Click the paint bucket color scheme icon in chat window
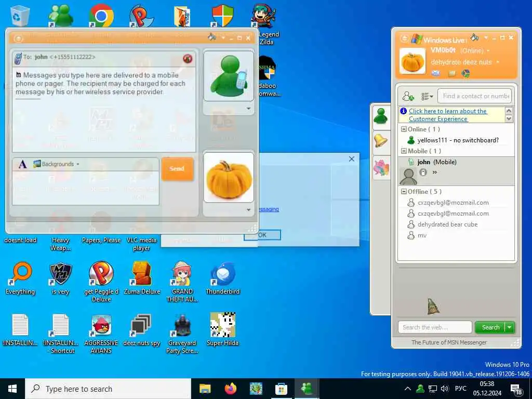Screen dimensions: 532x399 tap(212, 37)
